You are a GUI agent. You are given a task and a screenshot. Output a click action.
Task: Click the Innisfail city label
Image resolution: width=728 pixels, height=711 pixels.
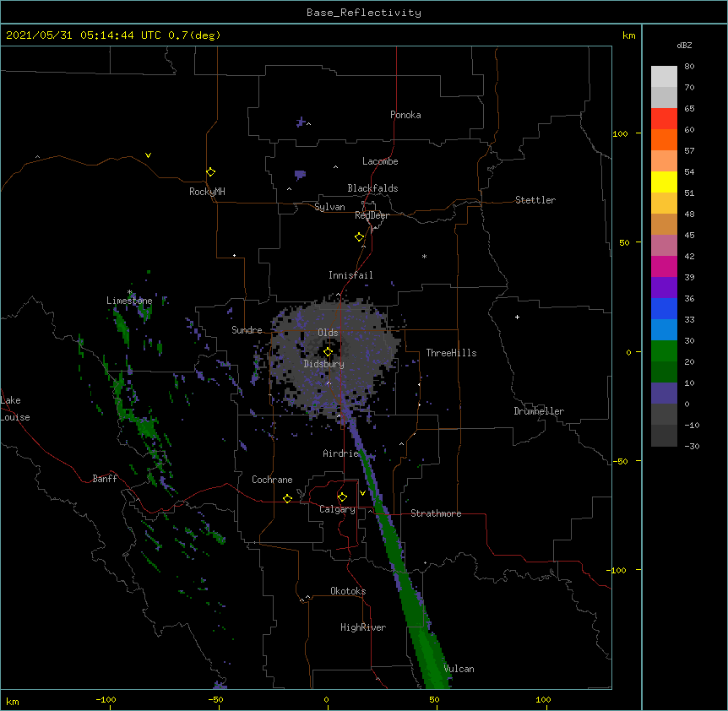click(350, 275)
